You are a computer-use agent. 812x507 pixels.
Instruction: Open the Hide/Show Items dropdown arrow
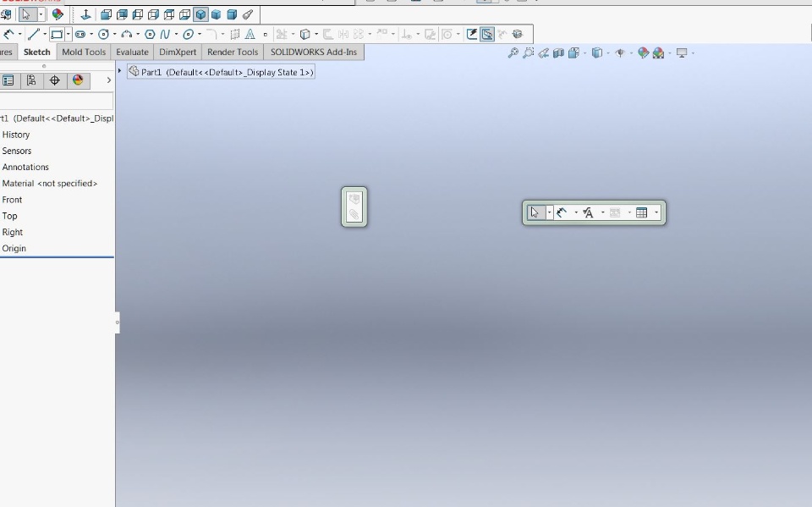point(631,52)
